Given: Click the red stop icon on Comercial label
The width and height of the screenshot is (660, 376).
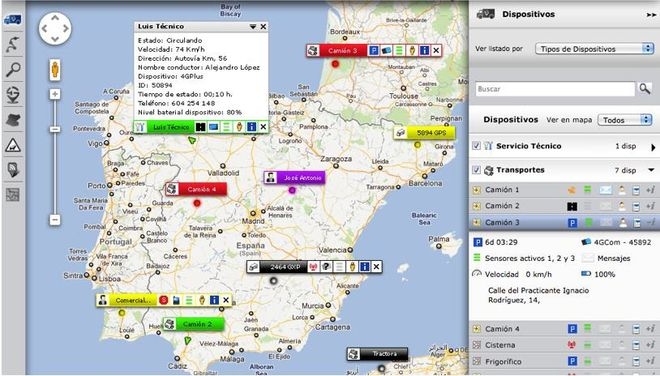Looking at the screenshot, I should pyautogui.click(x=163, y=300).
